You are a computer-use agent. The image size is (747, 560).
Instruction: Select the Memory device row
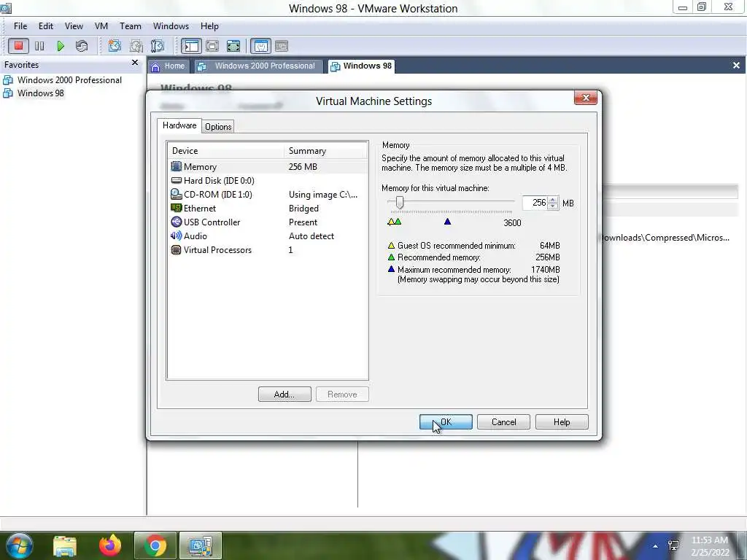(x=268, y=167)
